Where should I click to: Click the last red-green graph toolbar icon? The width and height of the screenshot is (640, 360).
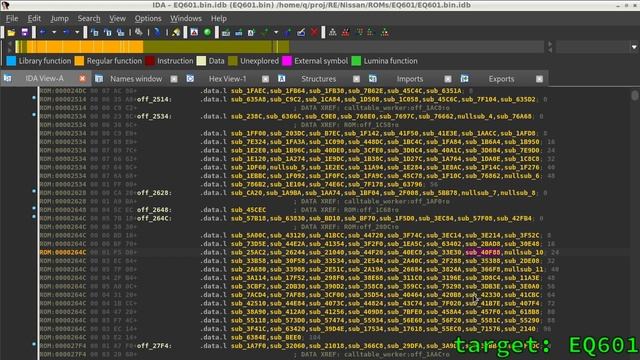(384, 32)
